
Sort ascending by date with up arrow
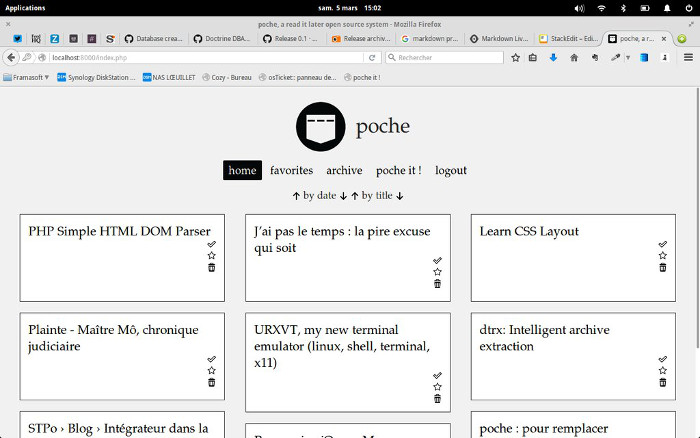(296, 196)
